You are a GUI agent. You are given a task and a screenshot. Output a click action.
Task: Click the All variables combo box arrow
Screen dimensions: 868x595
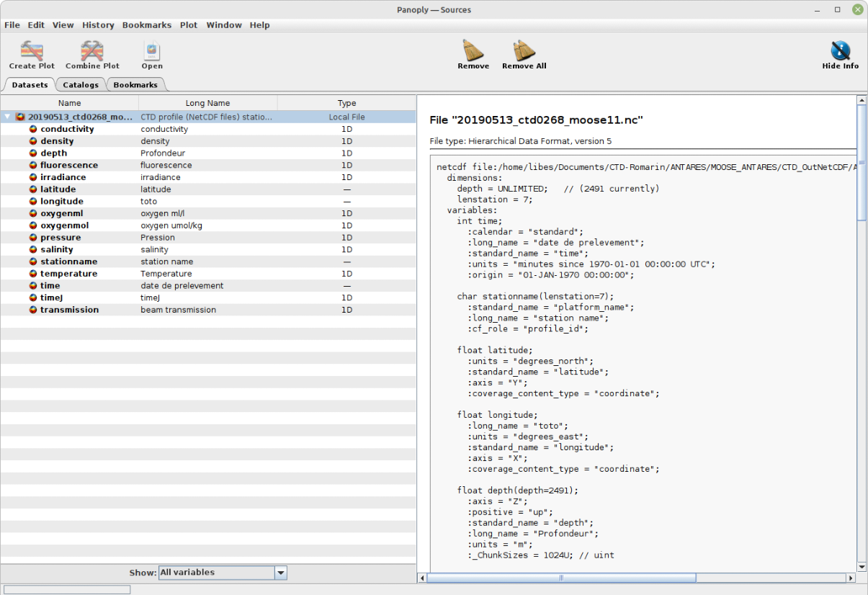pyautogui.click(x=281, y=573)
